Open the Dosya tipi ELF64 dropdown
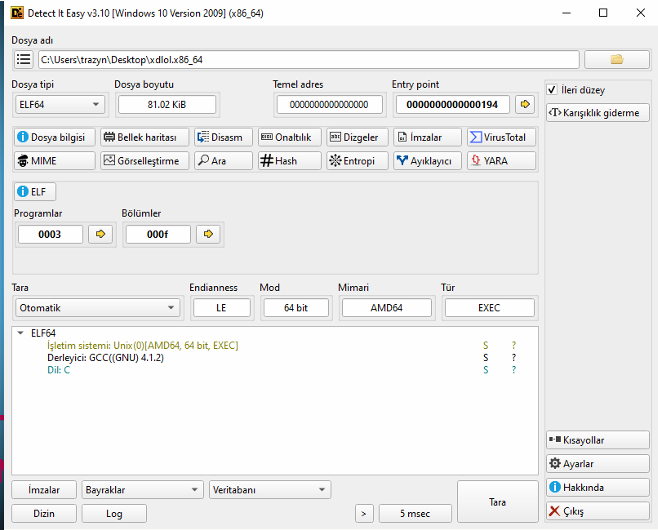This screenshot has height=530, width=658. coord(60,104)
